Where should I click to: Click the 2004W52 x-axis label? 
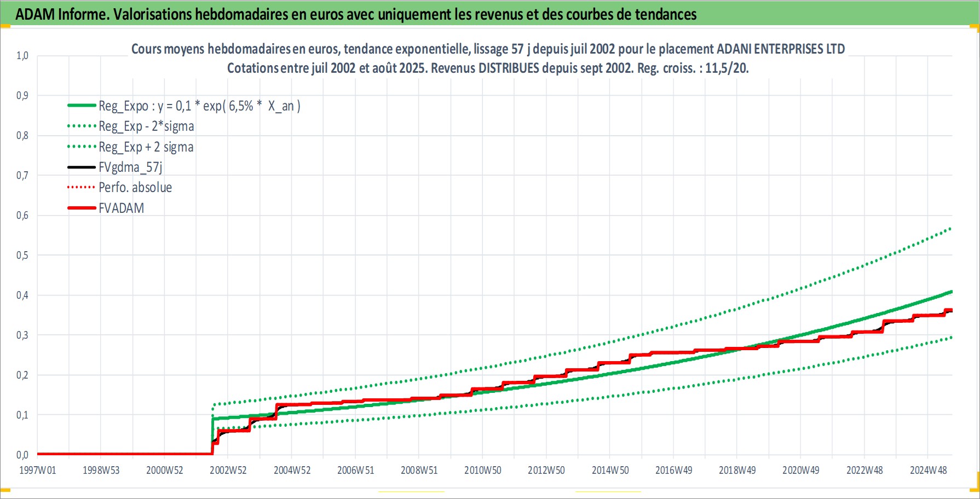pos(292,470)
